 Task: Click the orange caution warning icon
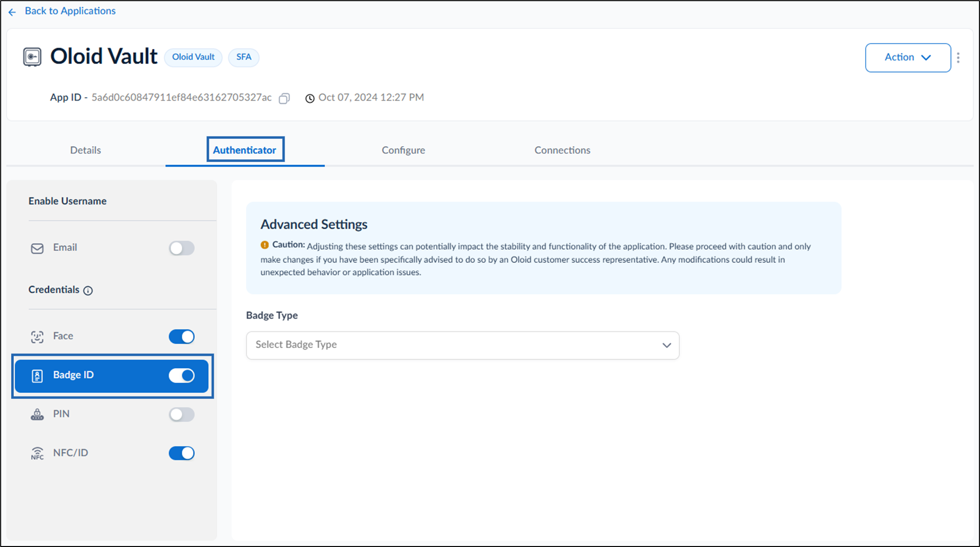click(265, 245)
